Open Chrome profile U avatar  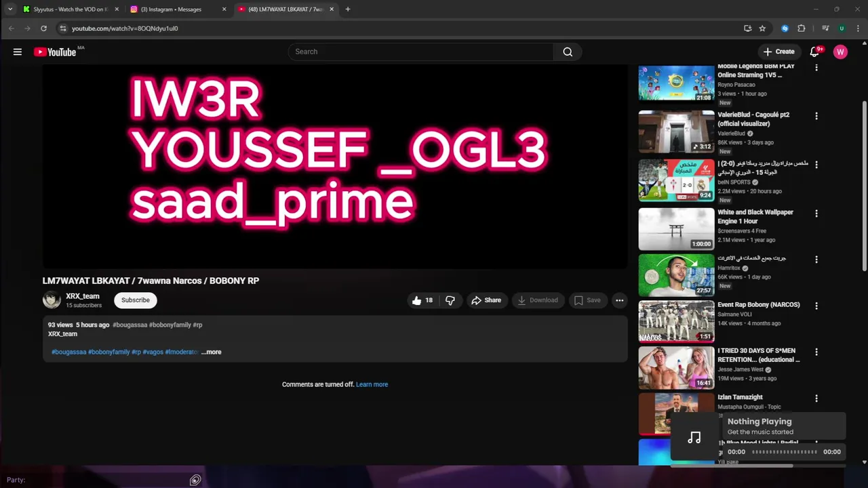click(842, 28)
